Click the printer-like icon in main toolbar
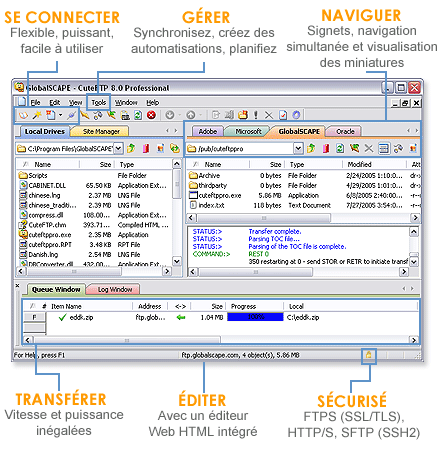This screenshot has width=438, height=460. coord(125,115)
